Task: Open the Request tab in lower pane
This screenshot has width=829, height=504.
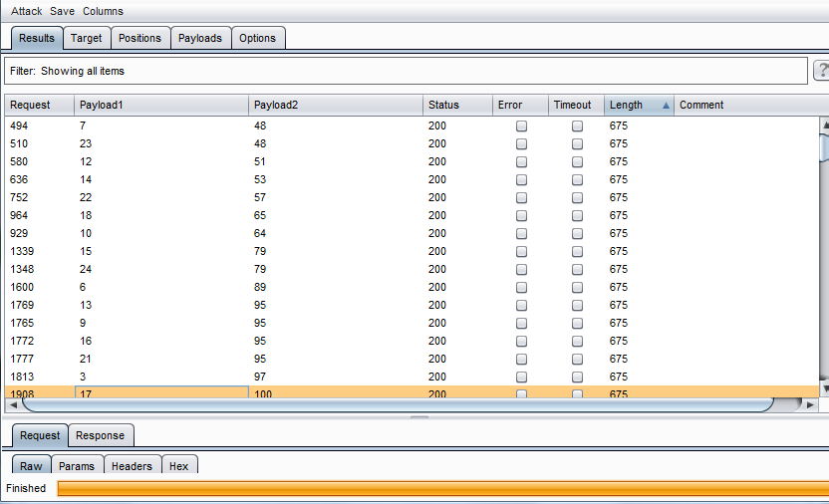Action: tap(40, 435)
